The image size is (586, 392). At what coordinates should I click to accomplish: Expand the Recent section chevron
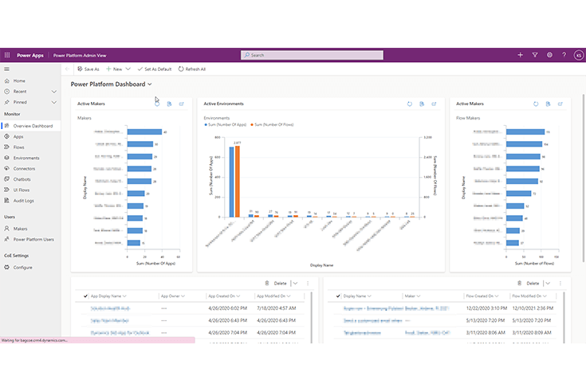click(x=54, y=92)
